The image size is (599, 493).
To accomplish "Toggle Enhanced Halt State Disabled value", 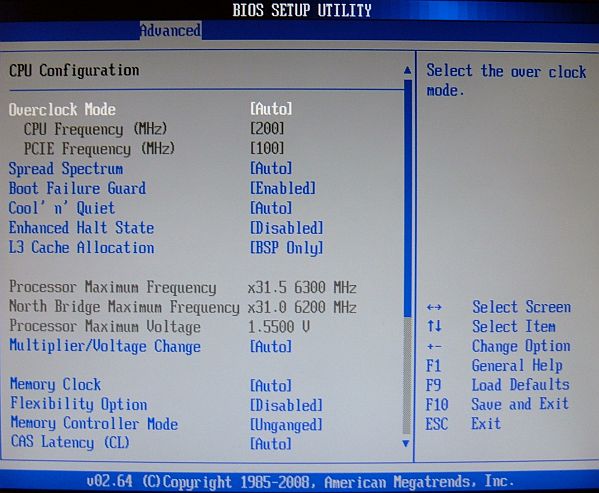I will [x=287, y=228].
